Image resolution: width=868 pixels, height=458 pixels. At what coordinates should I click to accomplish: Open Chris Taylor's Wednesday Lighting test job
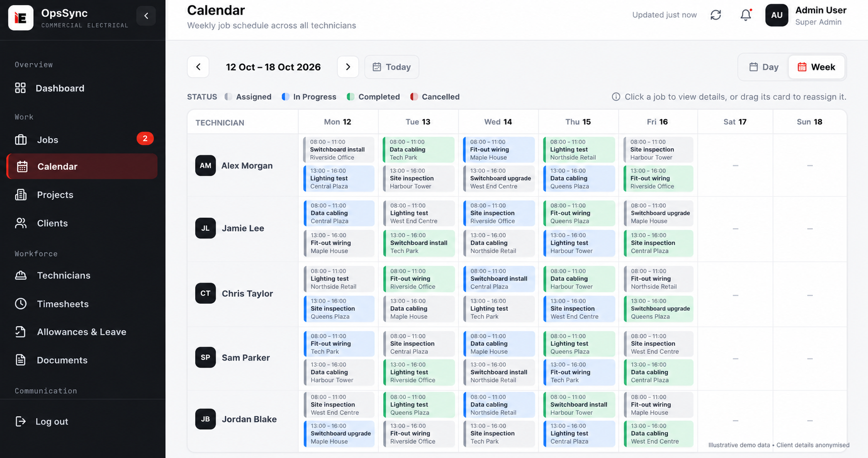[x=499, y=309]
